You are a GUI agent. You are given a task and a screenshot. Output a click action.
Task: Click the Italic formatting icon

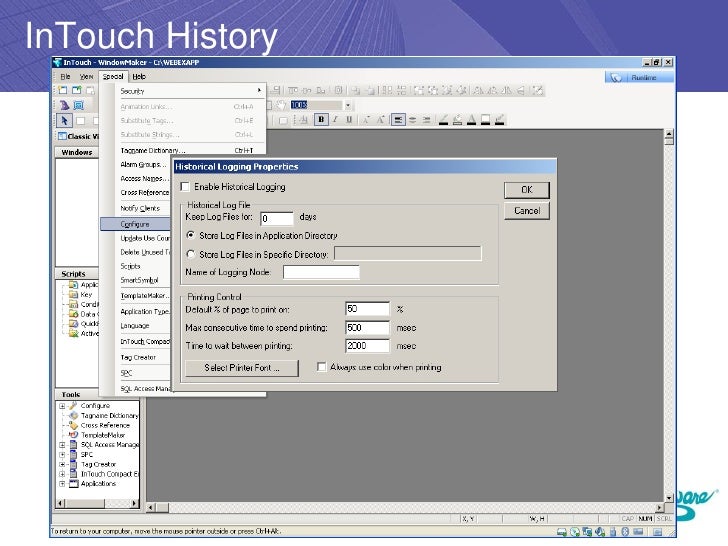click(x=335, y=120)
